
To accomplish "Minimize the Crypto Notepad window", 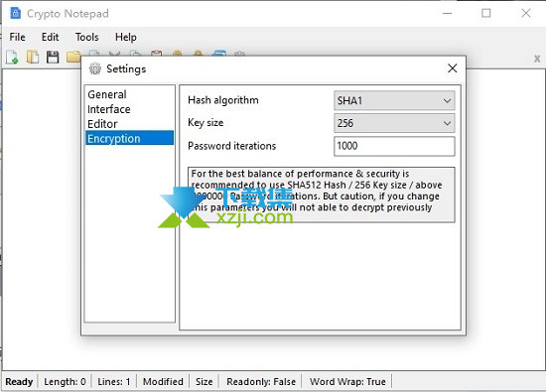I will coord(447,13).
